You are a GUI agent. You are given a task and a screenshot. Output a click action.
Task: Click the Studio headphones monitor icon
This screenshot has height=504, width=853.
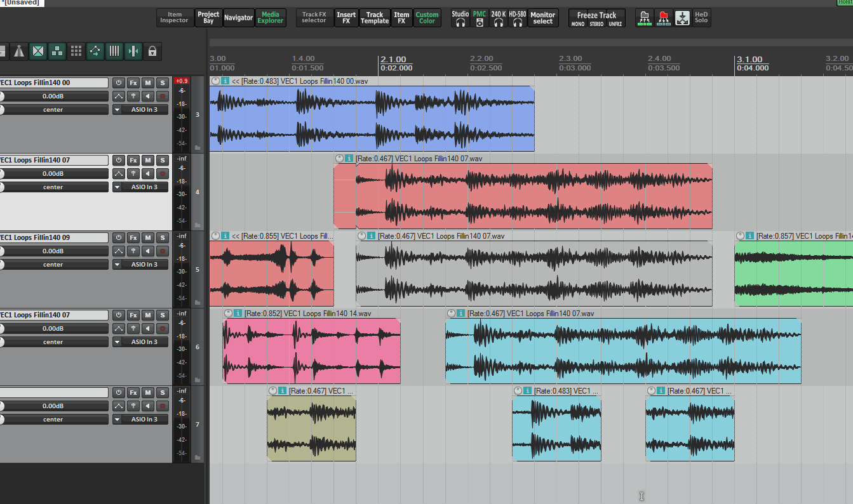[x=460, y=18]
